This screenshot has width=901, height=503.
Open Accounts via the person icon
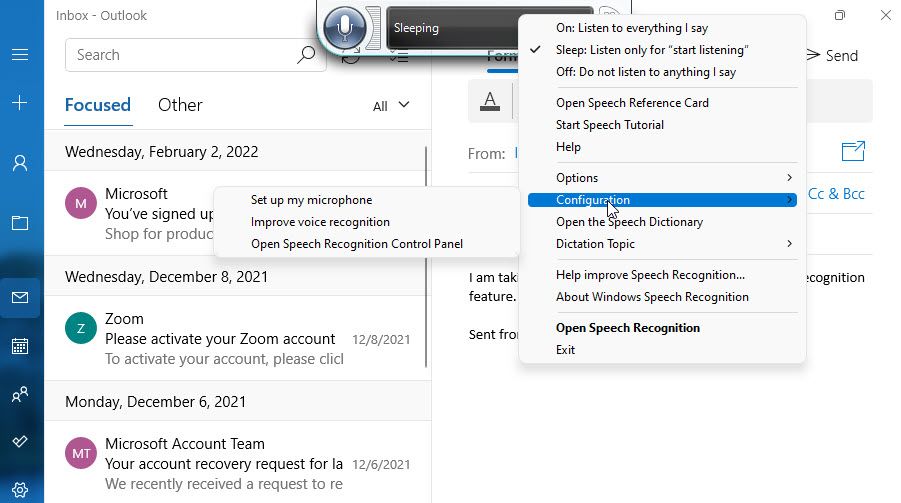point(20,163)
